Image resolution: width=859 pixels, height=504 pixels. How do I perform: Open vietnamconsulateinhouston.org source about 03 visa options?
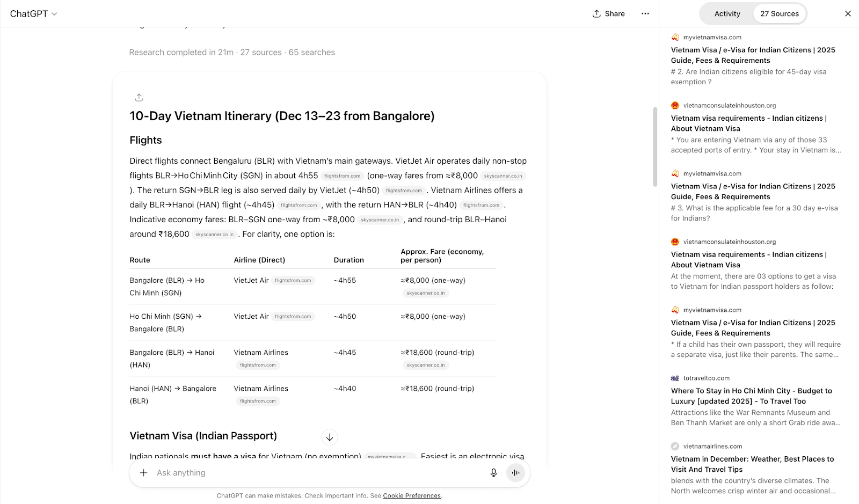tap(756, 264)
